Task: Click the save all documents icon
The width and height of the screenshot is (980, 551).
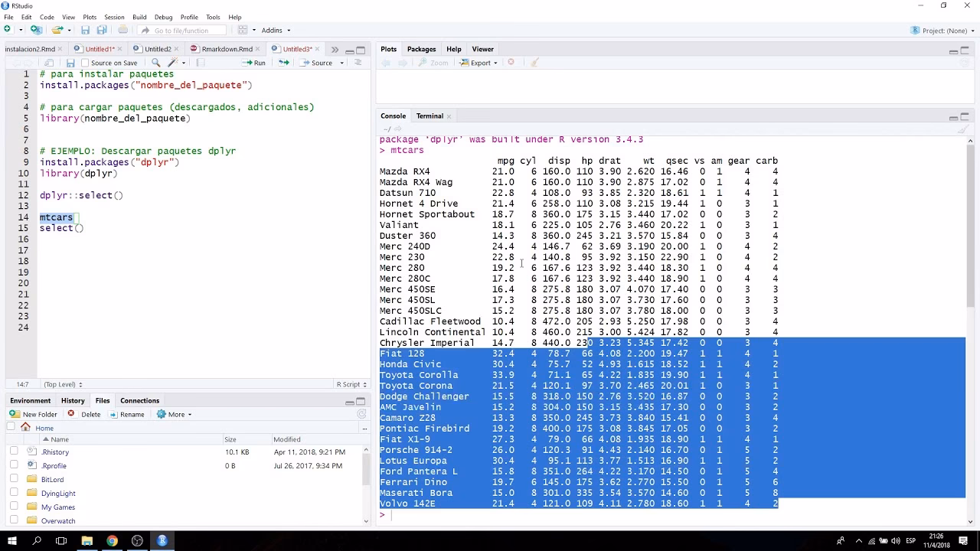Action: [x=102, y=30]
